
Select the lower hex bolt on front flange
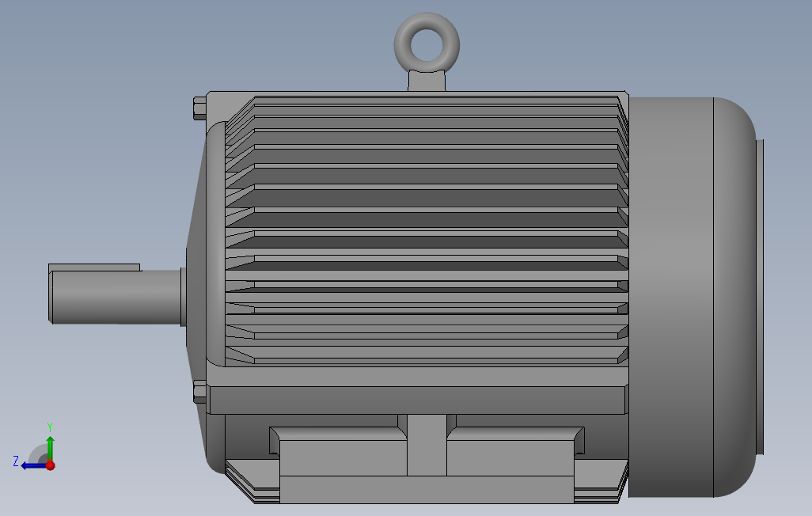point(200,392)
